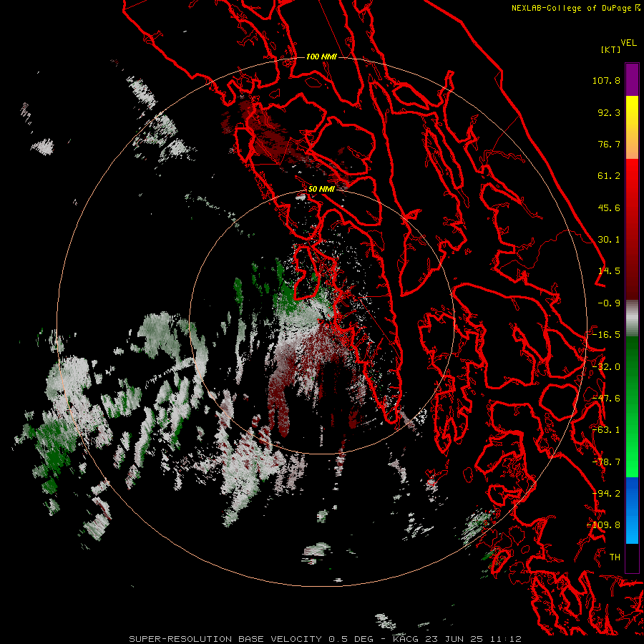Click the purple top segment of color bar
Screen dimensions: 644x644
[x=632, y=79]
